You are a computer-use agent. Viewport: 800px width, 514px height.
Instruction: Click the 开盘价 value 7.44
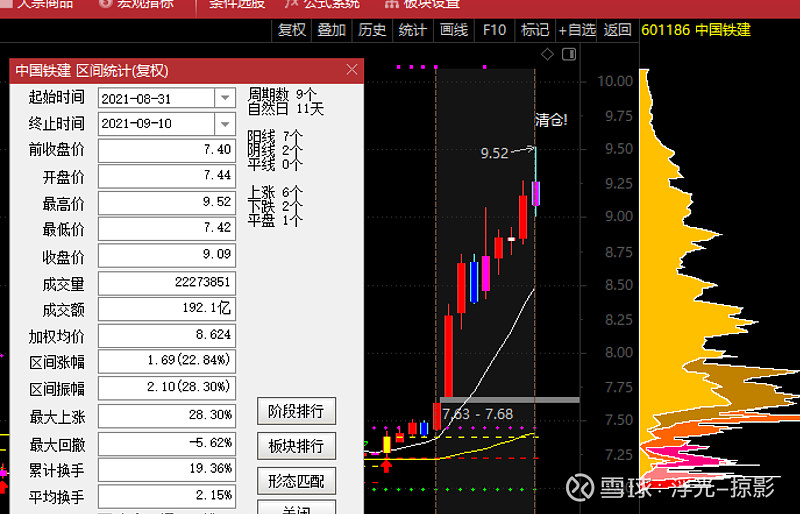[167, 176]
